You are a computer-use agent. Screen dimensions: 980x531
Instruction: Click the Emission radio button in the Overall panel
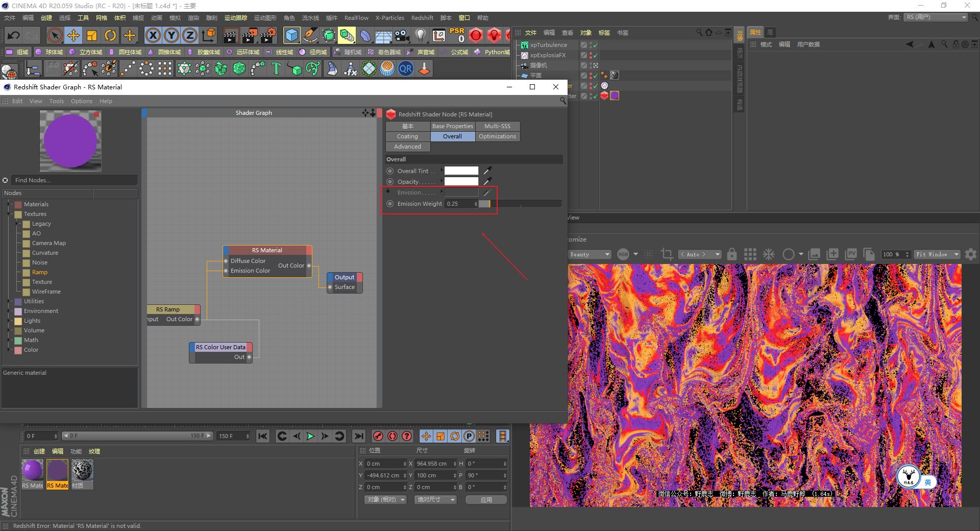coord(389,192)
